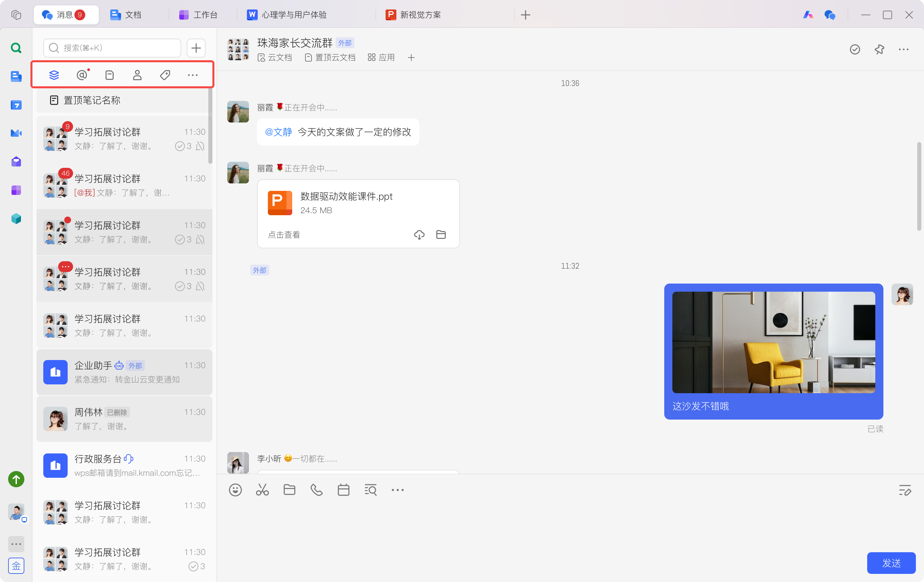Expand more tools in message input toolbar
The width and height of the screenshot is (924, 582).
[x=397, y=490]
